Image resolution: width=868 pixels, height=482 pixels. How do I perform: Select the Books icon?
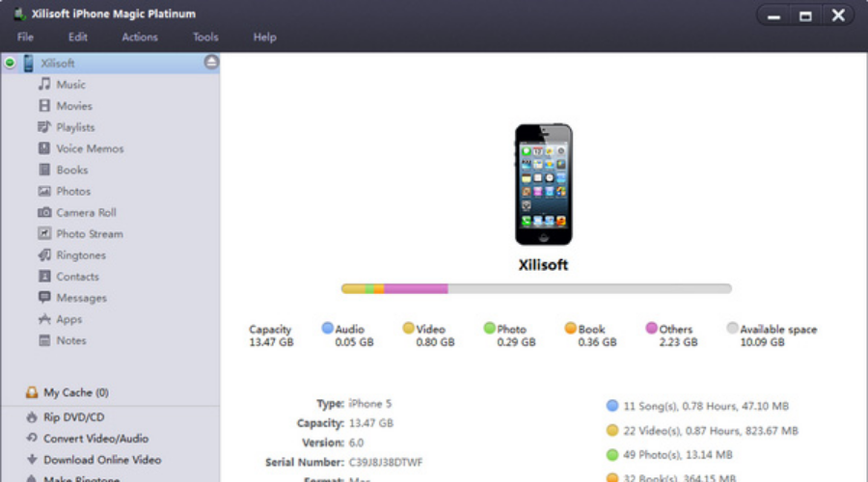(44, 170)
